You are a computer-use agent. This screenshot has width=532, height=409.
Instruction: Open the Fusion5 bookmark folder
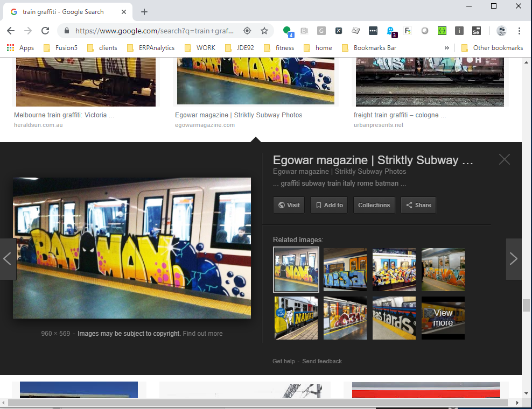pyautogui.click(x=61, y=48)
